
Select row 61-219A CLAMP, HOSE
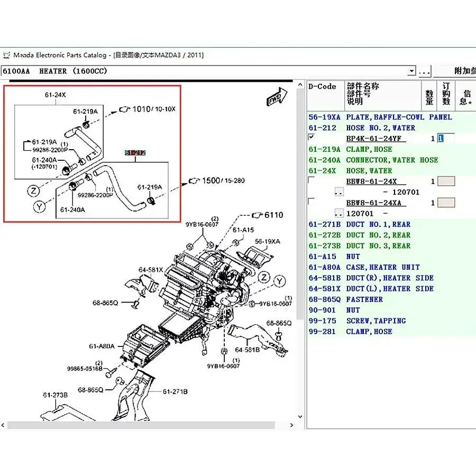[391, 149]
